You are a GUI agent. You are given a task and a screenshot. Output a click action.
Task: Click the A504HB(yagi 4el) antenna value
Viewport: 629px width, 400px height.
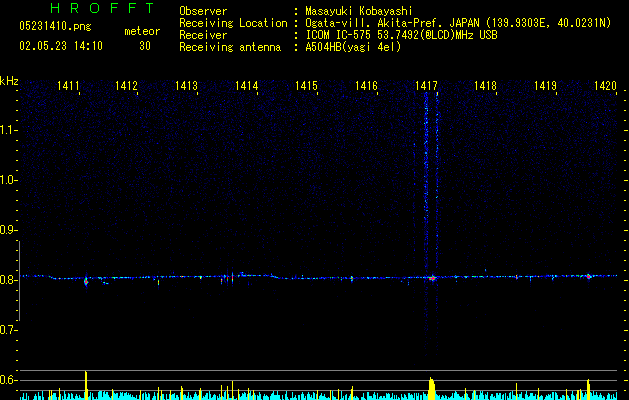pos(353,47)
